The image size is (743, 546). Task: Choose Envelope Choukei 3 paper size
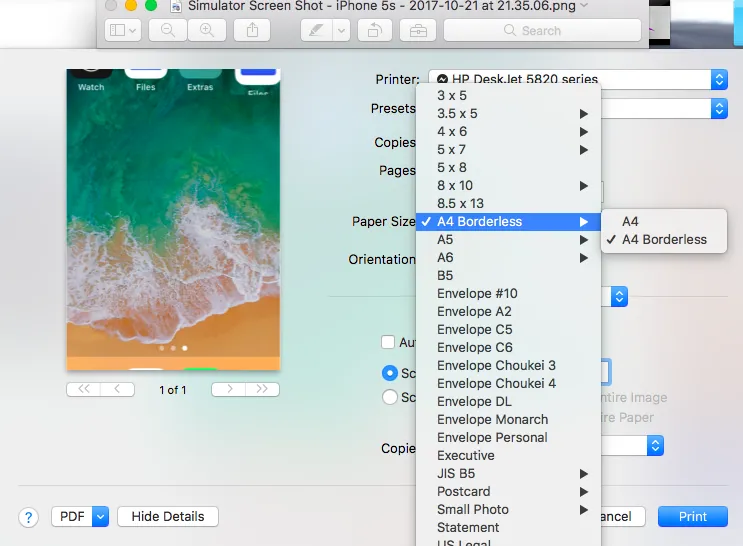click(x=508, y=366)
